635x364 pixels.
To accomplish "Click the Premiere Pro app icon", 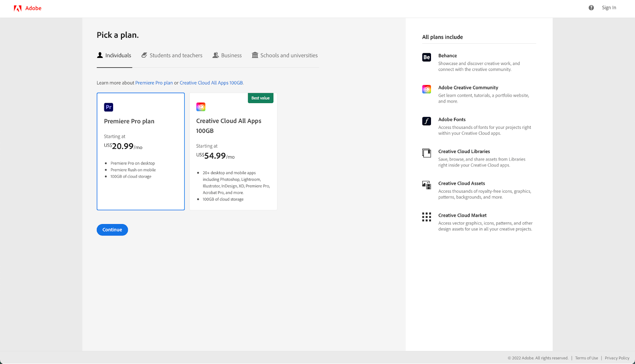I will click(x=109, y=107).
